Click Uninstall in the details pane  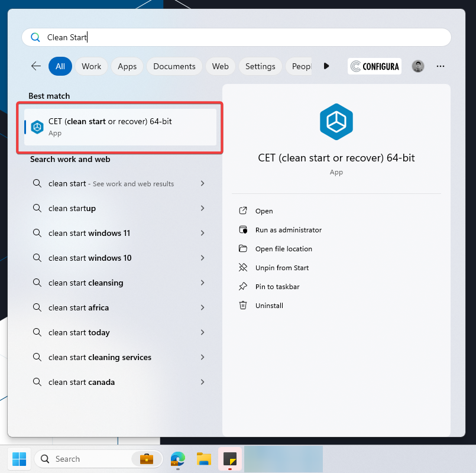pos(269,306)
